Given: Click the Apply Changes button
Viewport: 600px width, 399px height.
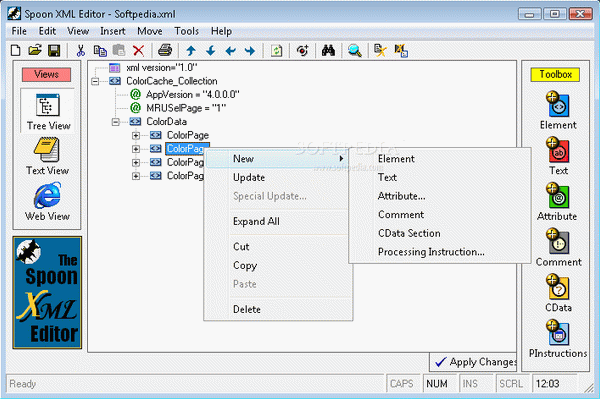Looking at the screenshot, I should point(474,362).
